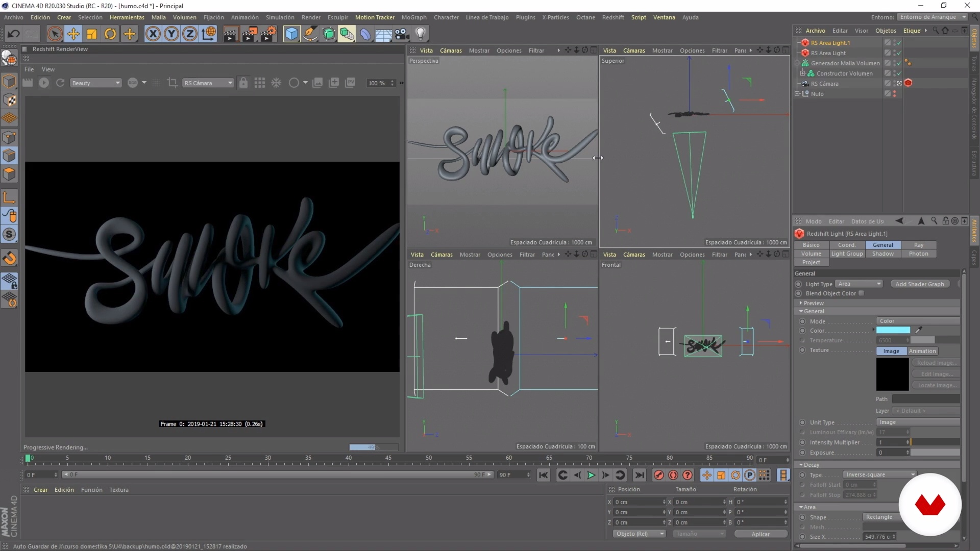Image resolution: width=980 pixels, height=551 pixels.
Task: Open the Spline Pen tool menu
Action: [x=310, y=34]
